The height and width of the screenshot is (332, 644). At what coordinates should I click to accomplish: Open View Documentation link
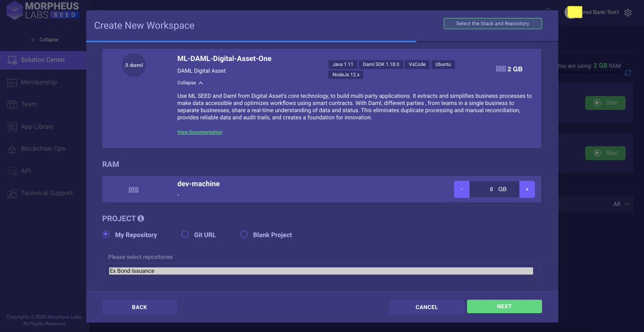200,132
